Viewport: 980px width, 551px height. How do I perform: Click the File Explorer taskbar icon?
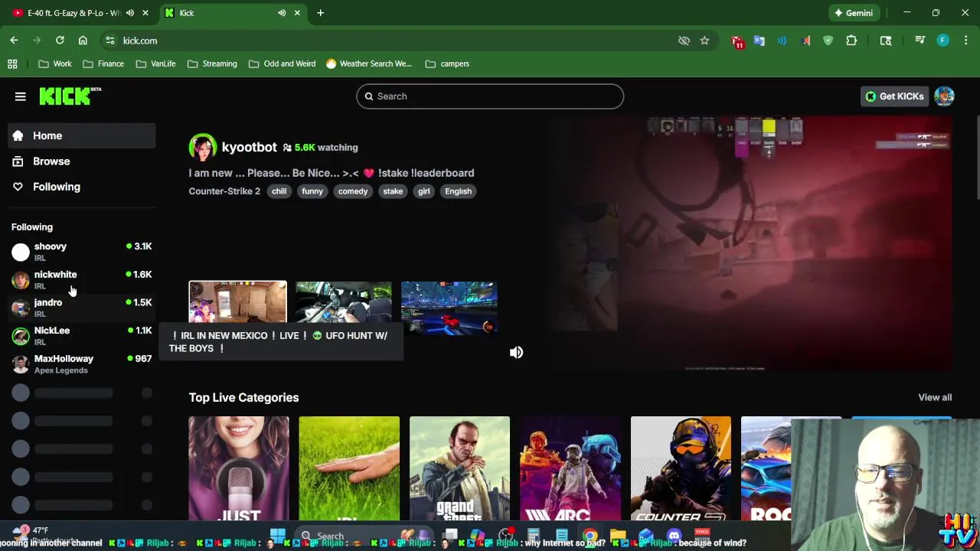[x=618, y=536]
